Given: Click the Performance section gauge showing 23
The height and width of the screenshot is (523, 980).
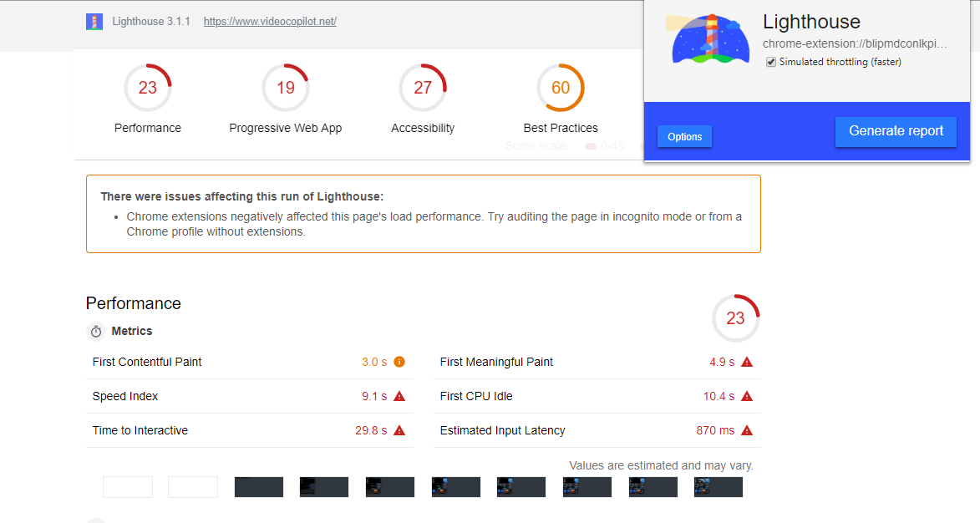Looking at the screenshot, I should tap(735, 318).
